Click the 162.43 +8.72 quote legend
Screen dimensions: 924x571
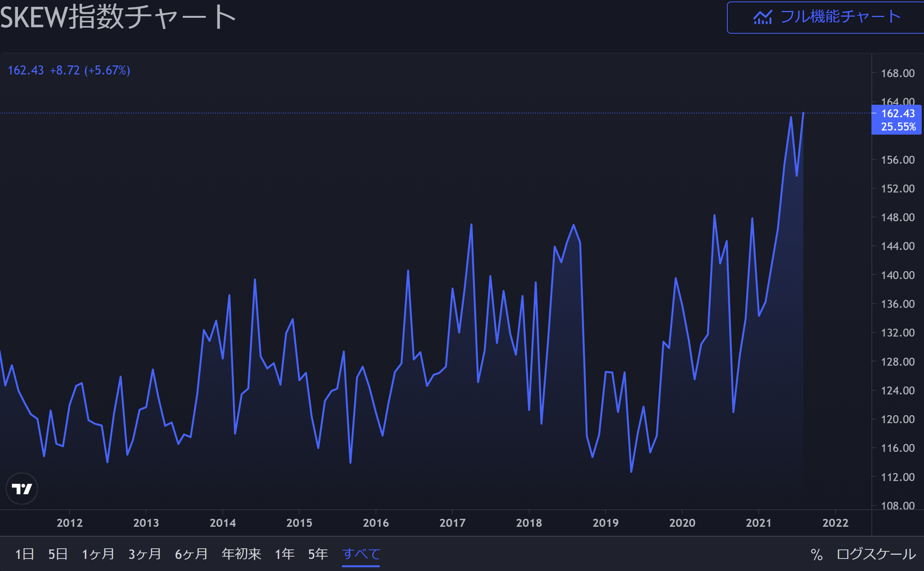(x=69, y=70)
